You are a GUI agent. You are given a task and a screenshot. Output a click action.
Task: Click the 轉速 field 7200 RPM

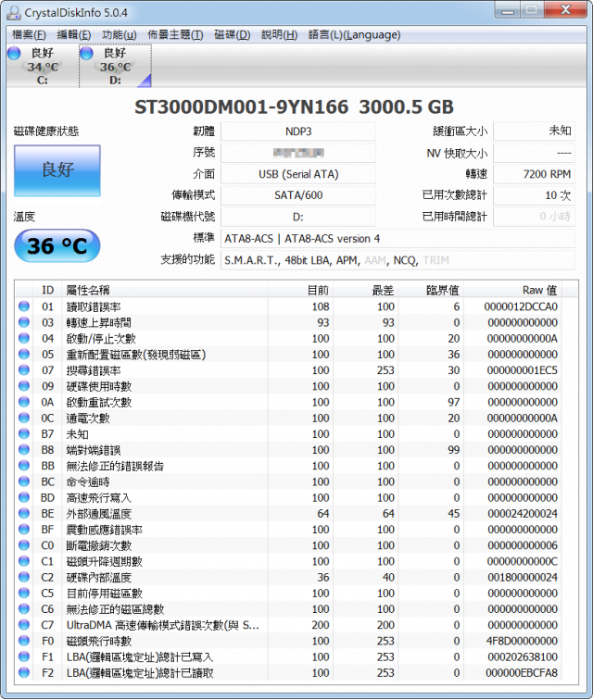pos(534,174)
